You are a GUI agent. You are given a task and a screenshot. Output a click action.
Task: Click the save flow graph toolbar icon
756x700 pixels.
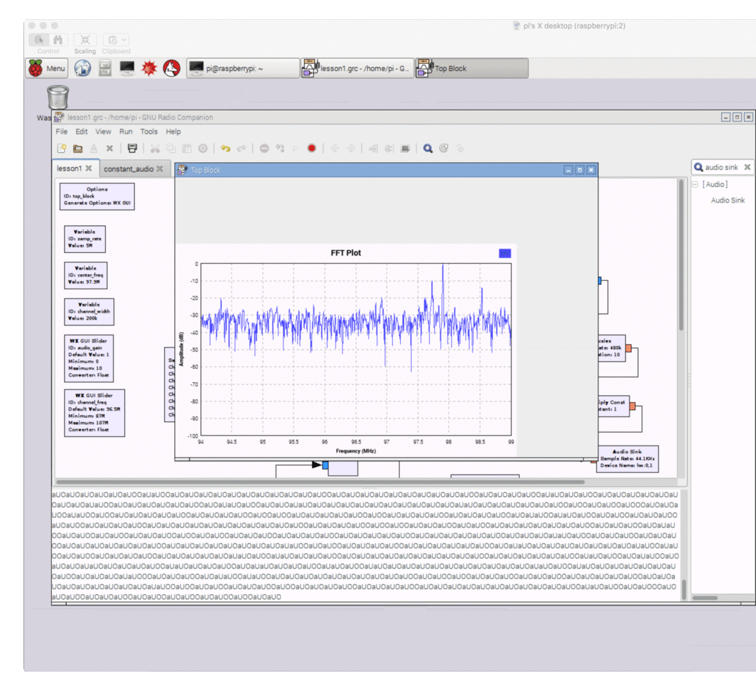point(94,149)
